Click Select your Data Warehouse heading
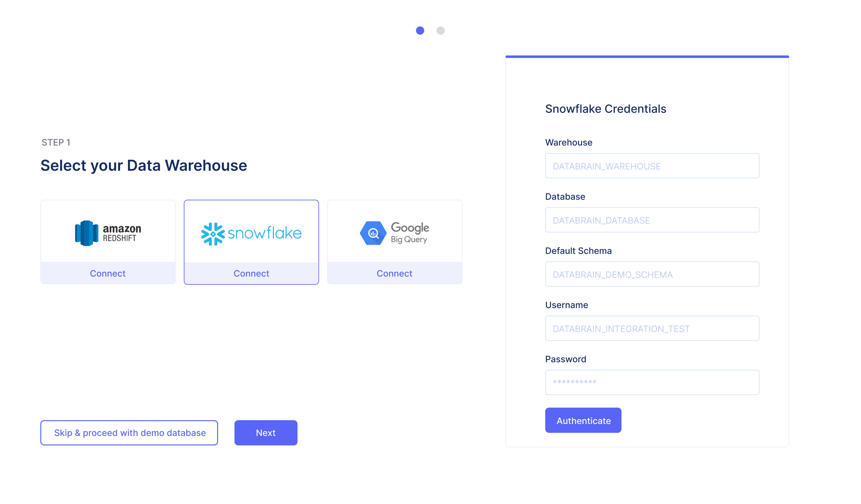This screenshot has width=861, height=504. click(144, 166)
